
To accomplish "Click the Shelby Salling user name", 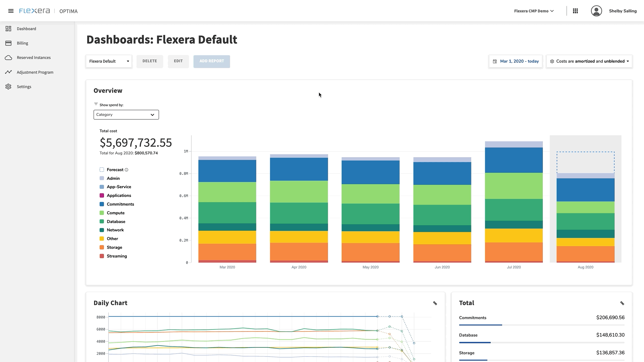I will [623, 11].
